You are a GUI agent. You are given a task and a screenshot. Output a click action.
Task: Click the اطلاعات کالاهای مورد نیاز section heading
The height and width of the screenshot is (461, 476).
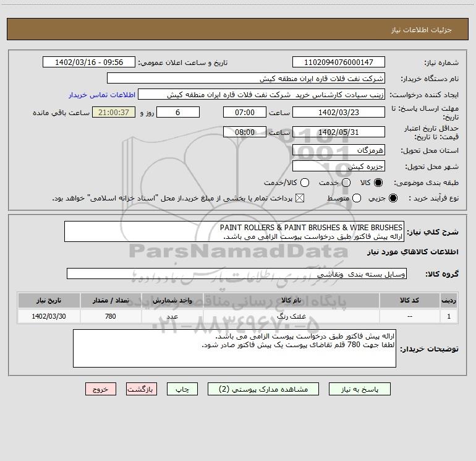[x=413, y=252]
